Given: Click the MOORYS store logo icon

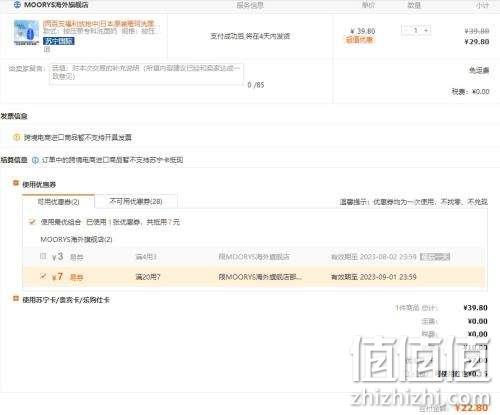Looking at the screenshot, I should [x=17, y=5].
